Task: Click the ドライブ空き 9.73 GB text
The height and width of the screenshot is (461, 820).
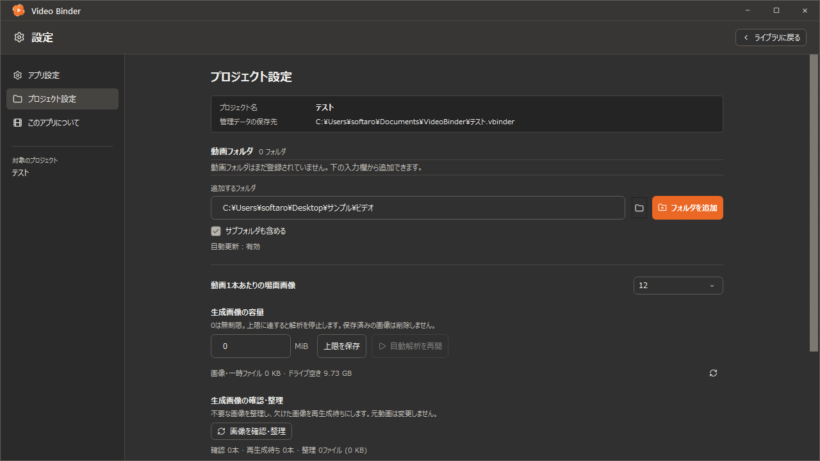Action: click(x=320, y=373)
